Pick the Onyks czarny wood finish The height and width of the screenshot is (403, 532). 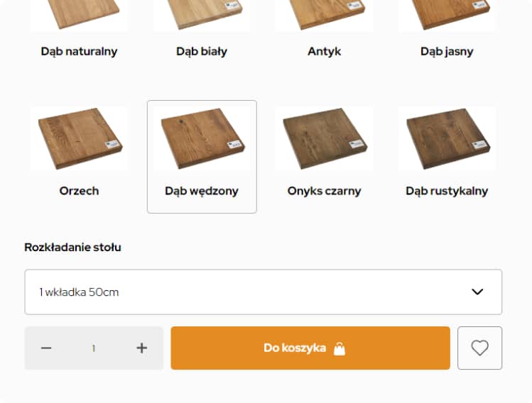coord(324,139)
